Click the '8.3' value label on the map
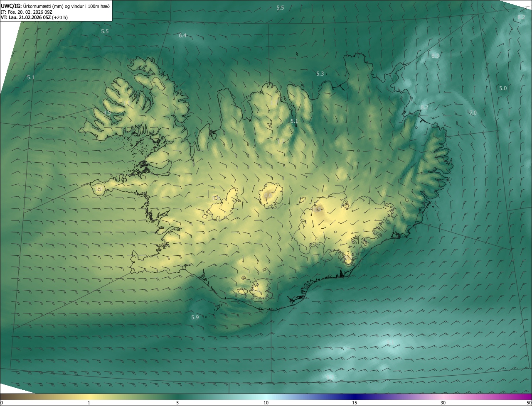Viewport: 532px width, 406px height. point(435,56)
